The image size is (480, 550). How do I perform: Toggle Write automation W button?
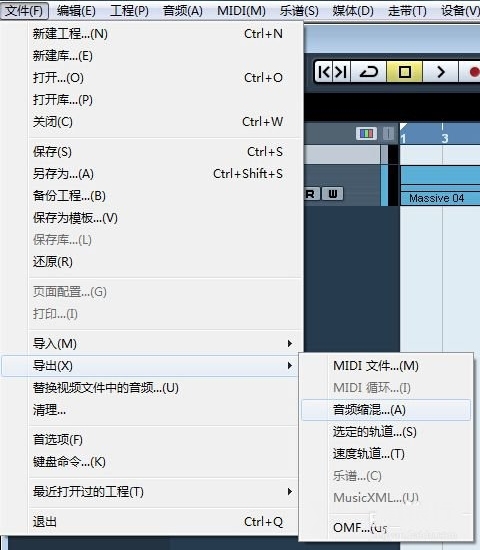pos(333,194)
